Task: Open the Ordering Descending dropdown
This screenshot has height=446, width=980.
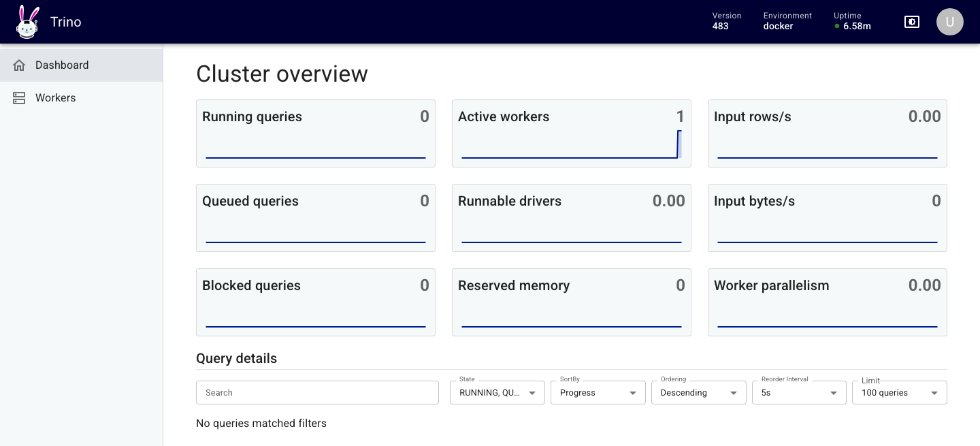Action: pos(699,392)
